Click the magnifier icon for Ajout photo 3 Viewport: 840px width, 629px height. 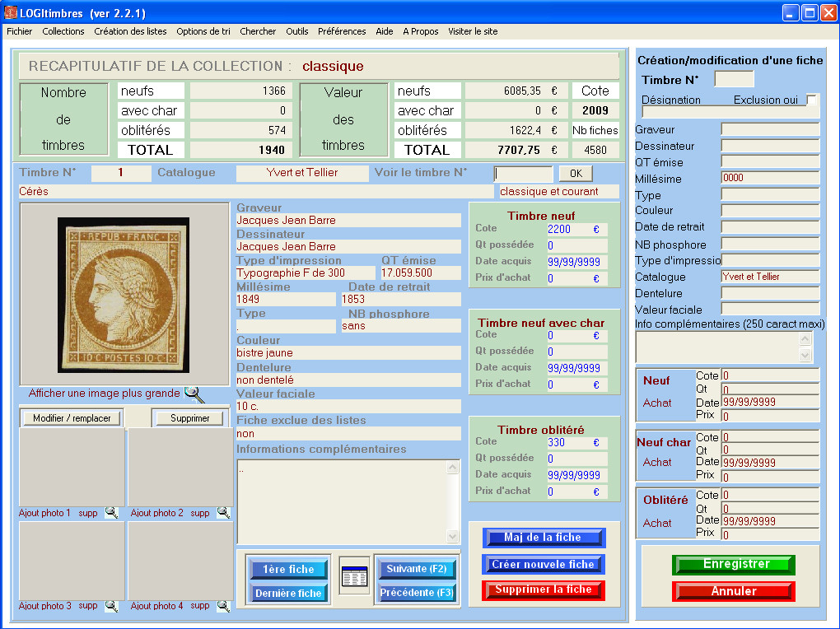coord(111,606)
